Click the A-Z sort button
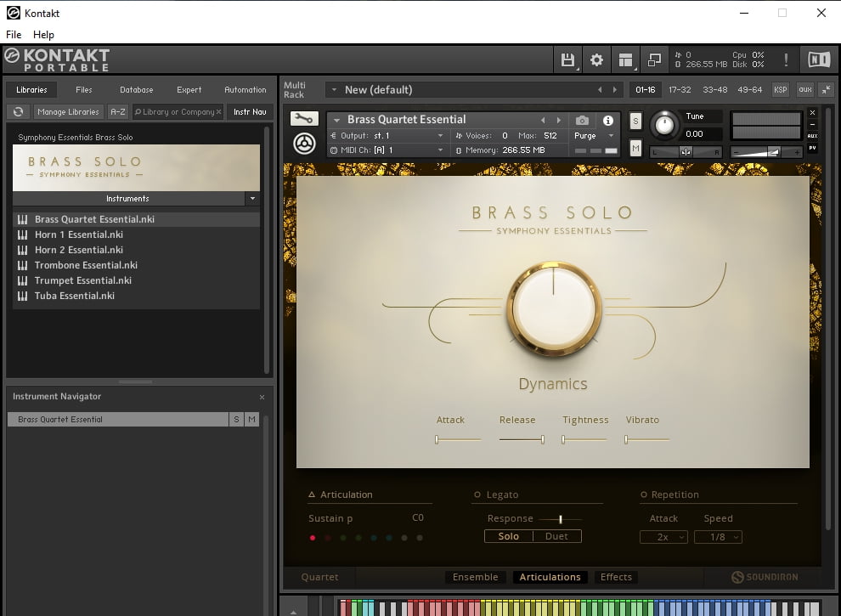 coord(117,111)
